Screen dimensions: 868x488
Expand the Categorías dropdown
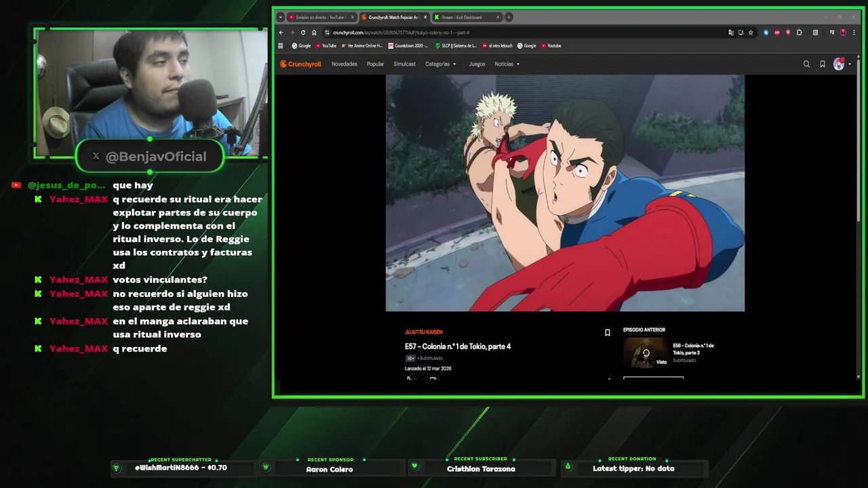point(441,64)
